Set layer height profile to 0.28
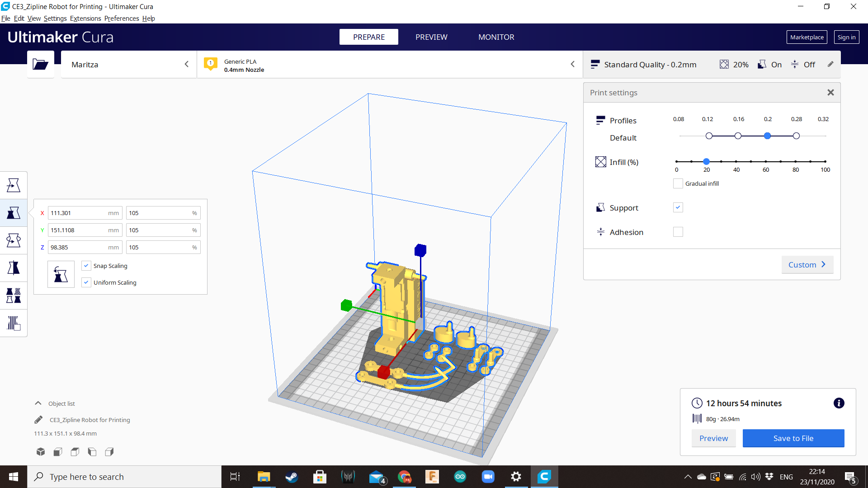The width and height of the screenshot is (868, 488). pos(796,136)
